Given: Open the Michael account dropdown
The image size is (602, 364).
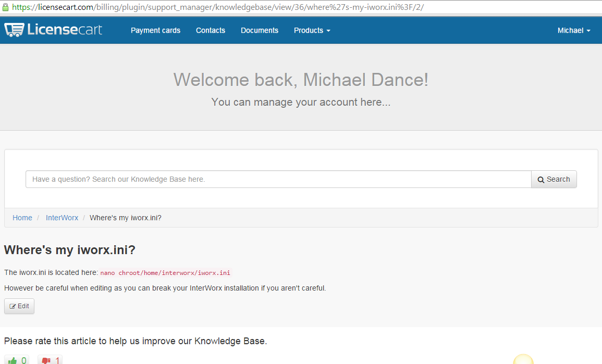Looking at the screenshot, I should 573,30.
